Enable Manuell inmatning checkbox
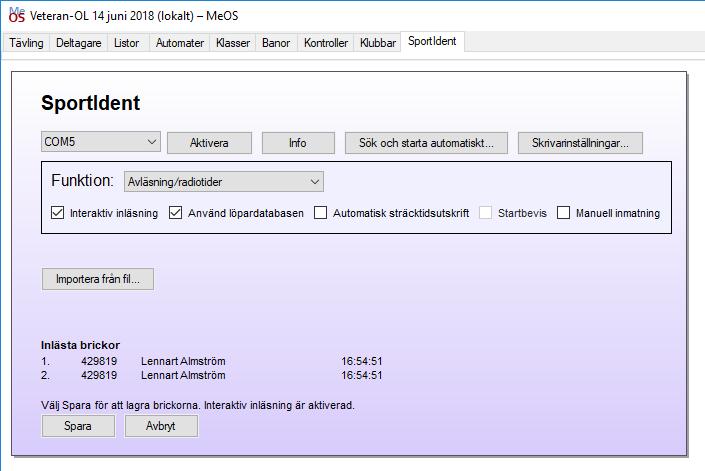The width and height of the screenshot is (705, 471). click(x=563, y=213)
